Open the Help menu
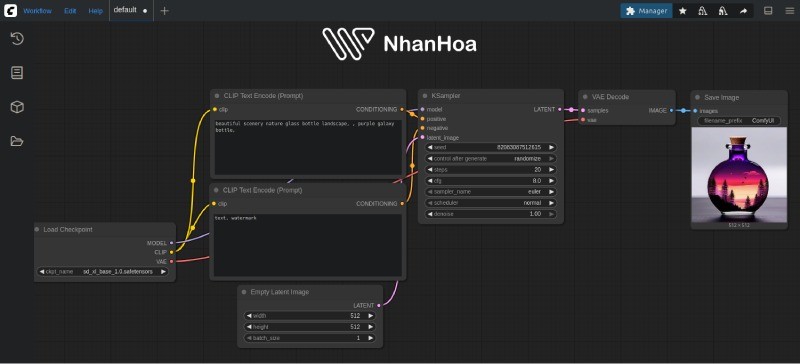The image size is (800, 364). 95,11
